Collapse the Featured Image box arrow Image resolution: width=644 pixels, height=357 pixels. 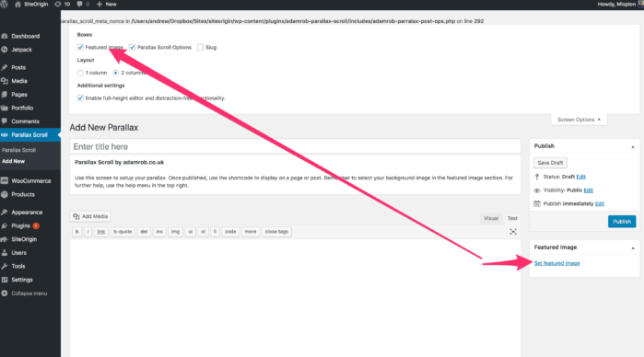click(633, 248)
